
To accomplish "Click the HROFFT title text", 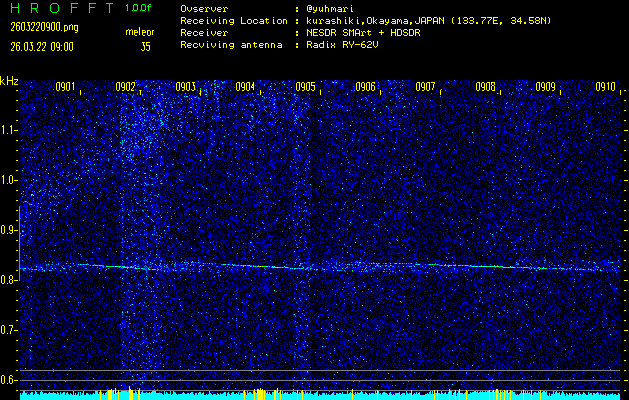I will 62,8.
